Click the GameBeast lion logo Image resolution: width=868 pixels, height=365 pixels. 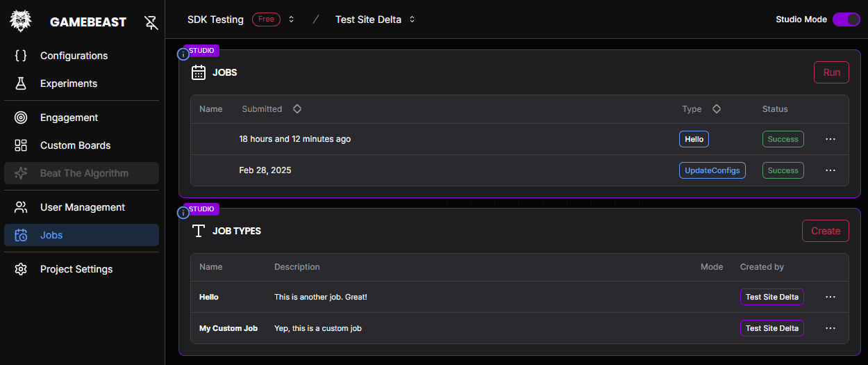point(21,21)
